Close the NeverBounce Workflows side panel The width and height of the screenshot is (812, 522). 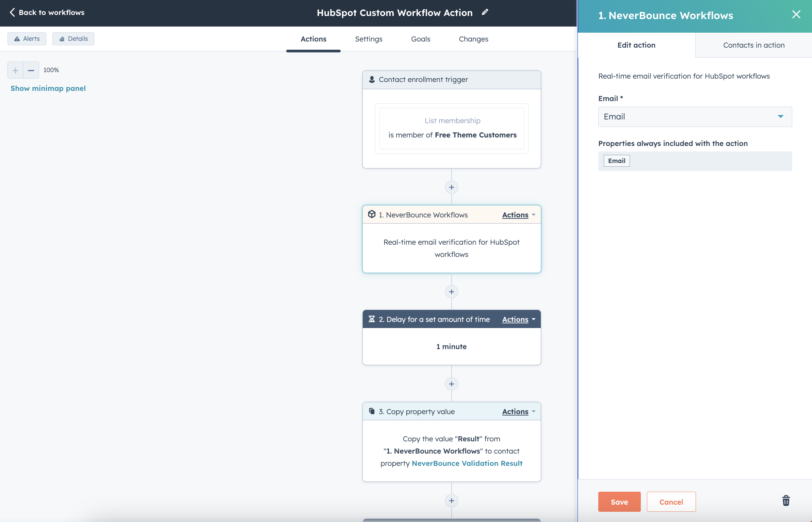[796, 14]
